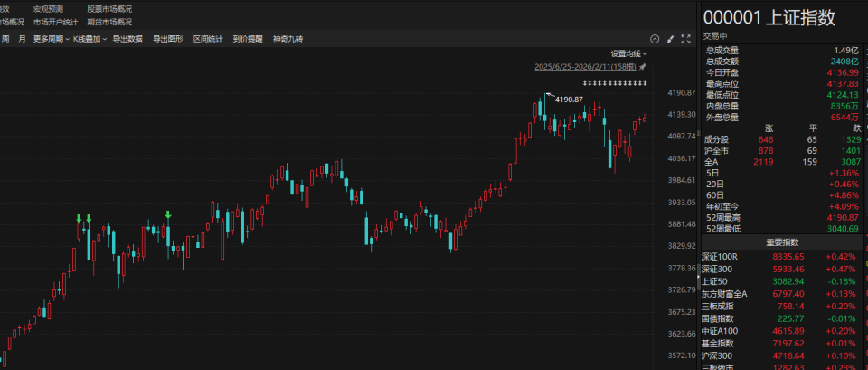Click the 000001 上证指数 title
This screenshot has width=868, height=370.
click(769, 18)
